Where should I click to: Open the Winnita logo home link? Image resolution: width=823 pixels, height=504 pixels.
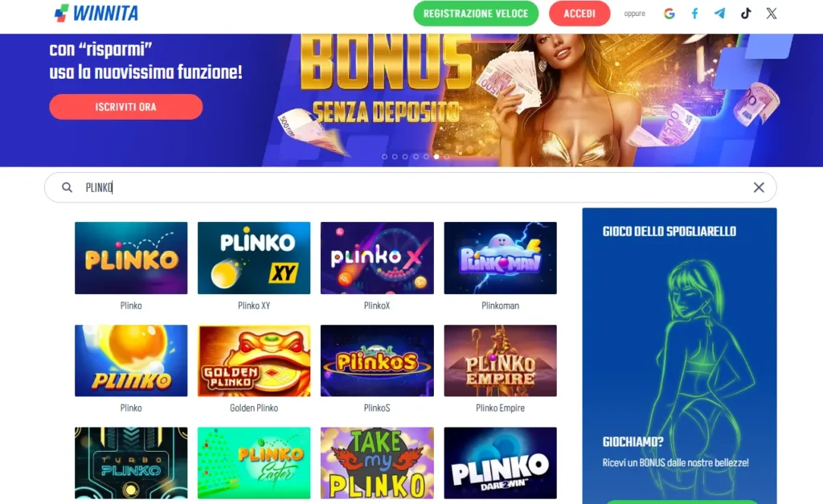(x=96, y=13)
